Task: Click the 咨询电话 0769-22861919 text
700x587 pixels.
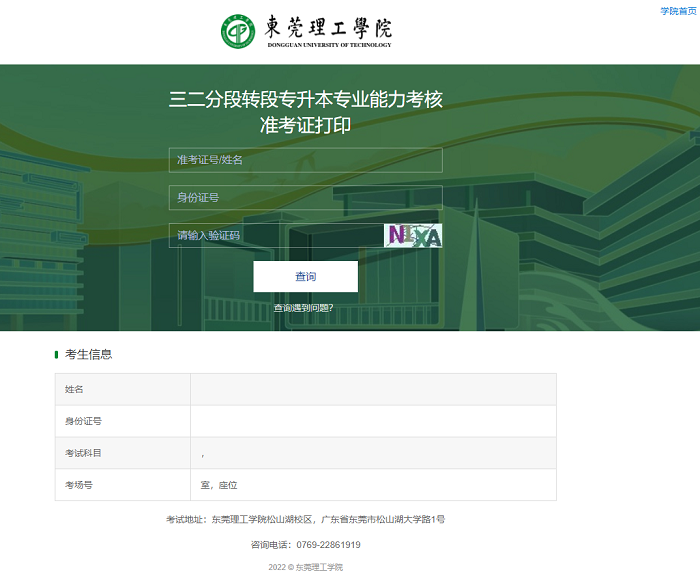Action: tap(305, 545)
